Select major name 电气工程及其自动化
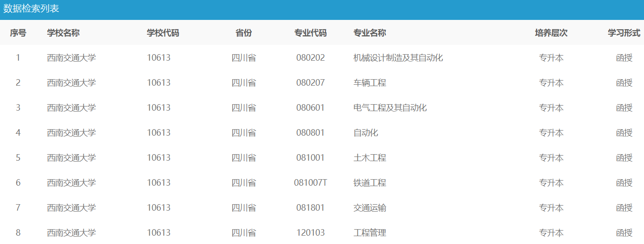Image resolution: width=644 pixels, height=244 pixels. coord(390,108)
